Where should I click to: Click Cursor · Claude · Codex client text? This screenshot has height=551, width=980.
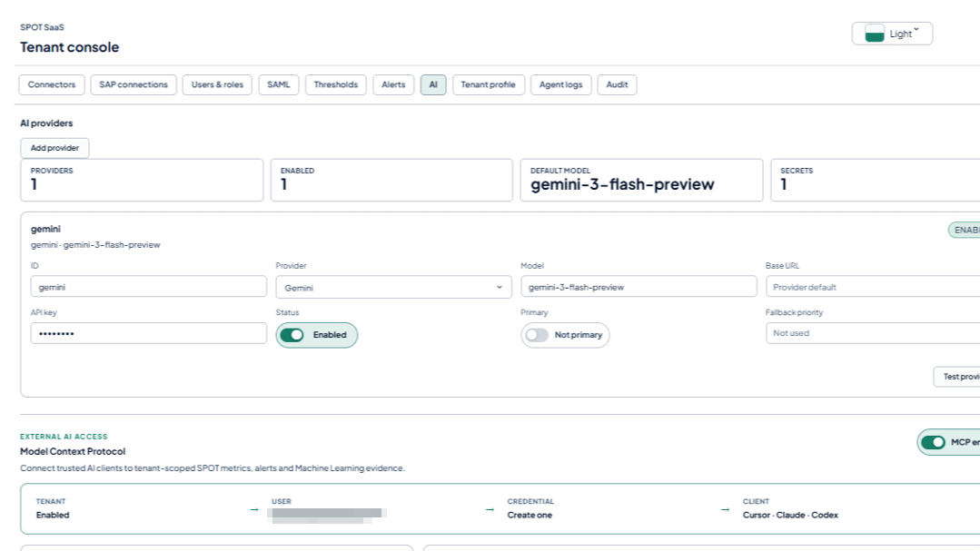(790, 515)
